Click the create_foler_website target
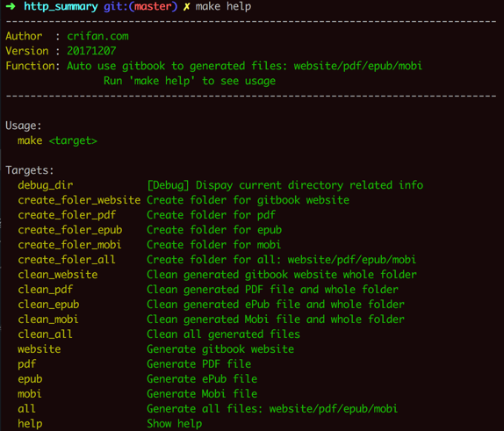Viewport: 504px width, 431px height. (79, 200)
